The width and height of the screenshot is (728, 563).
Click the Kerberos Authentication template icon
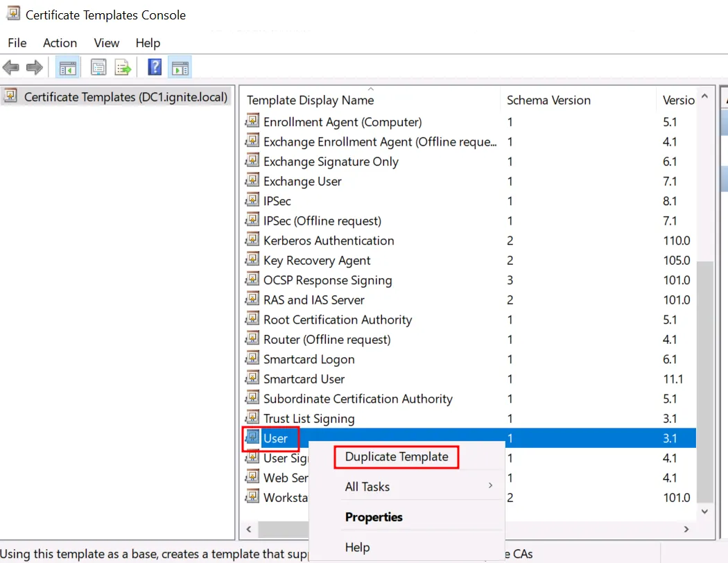pyautogui.click(x=253, y=241)
